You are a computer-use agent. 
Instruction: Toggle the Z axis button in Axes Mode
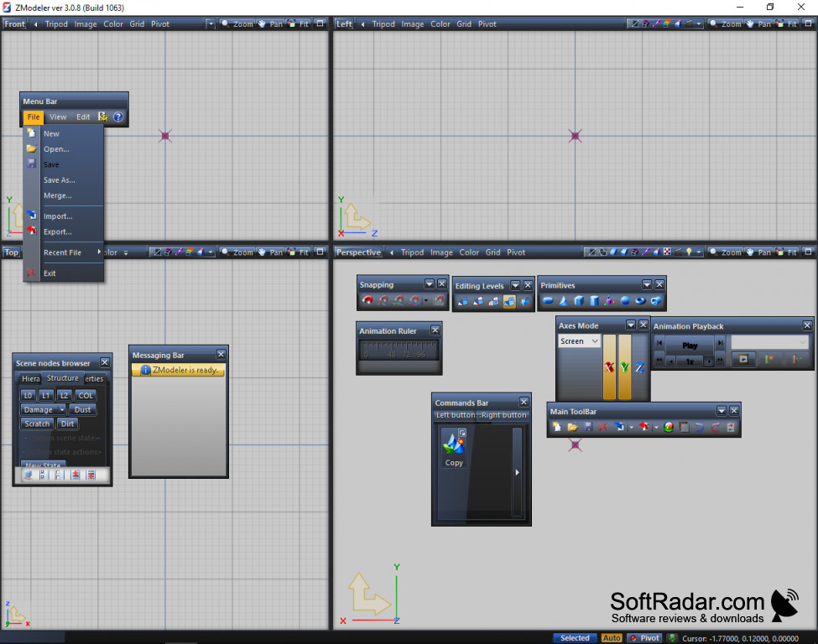pos(640,367)
